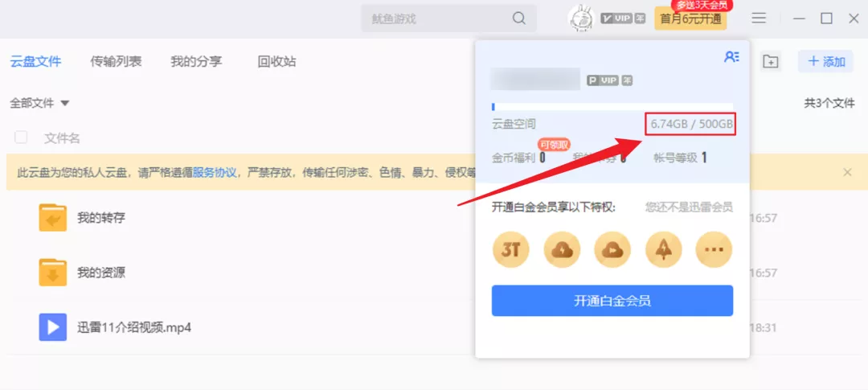The height and width of the screenshot is (390, 868).
Task: Click the 可领取 badge
Action: click(x=554, y=145)
